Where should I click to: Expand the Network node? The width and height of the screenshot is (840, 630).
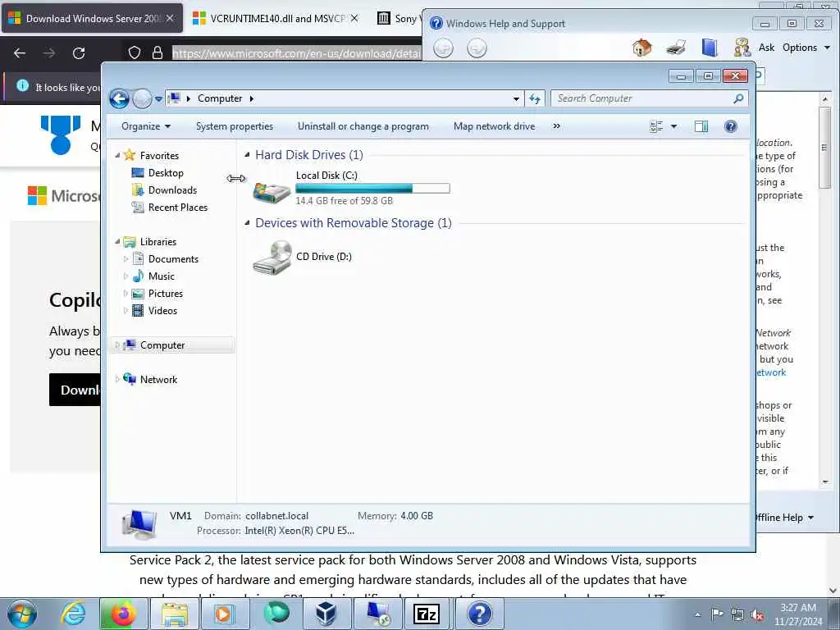[x=117, y=380]
